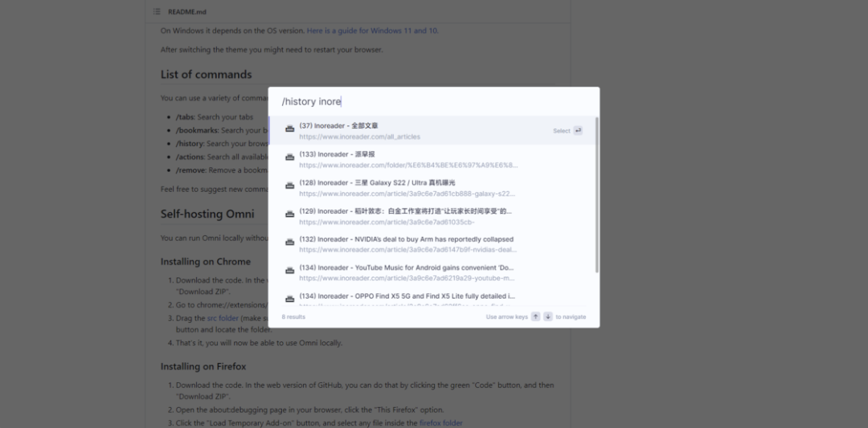
Task: Click the "Installing on Chrome" heading
Action: point(206,262)
